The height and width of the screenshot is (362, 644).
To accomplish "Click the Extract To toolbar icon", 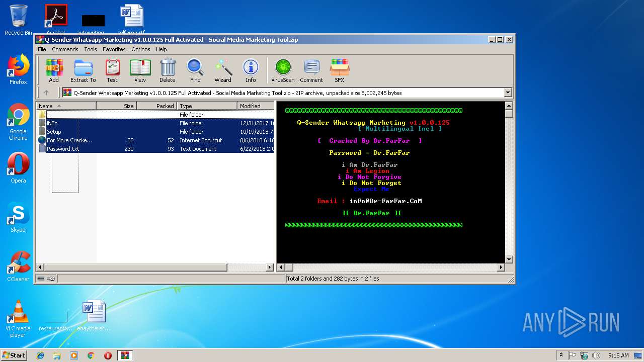I will tap(83, 71).
